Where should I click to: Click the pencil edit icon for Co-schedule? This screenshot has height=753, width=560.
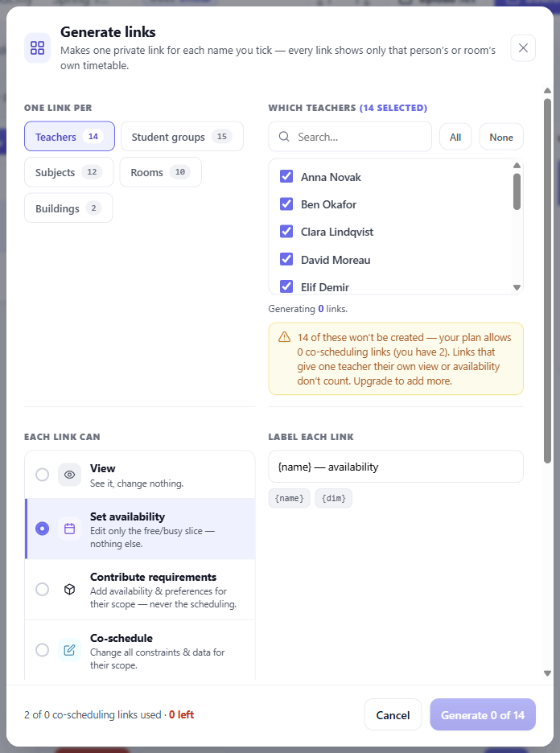pos(70,650)
